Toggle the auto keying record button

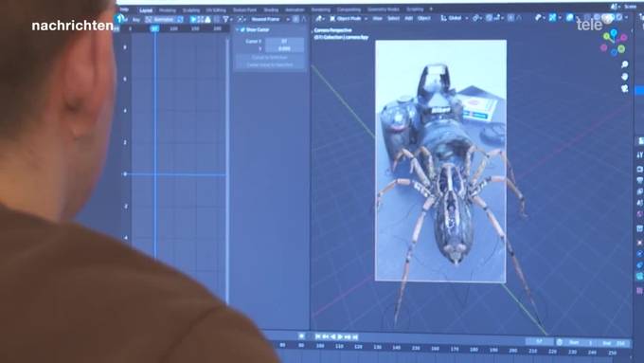click(x=301, y=336)
